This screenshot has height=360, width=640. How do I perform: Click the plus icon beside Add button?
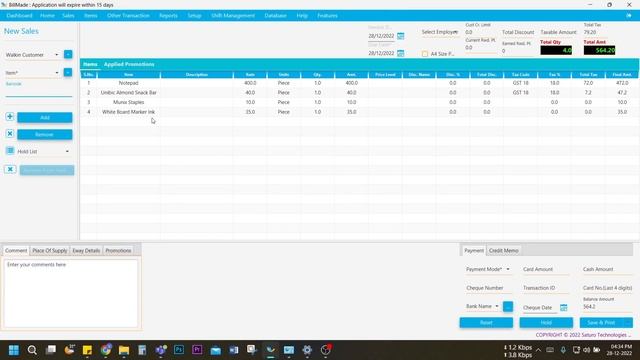[10, 117]
